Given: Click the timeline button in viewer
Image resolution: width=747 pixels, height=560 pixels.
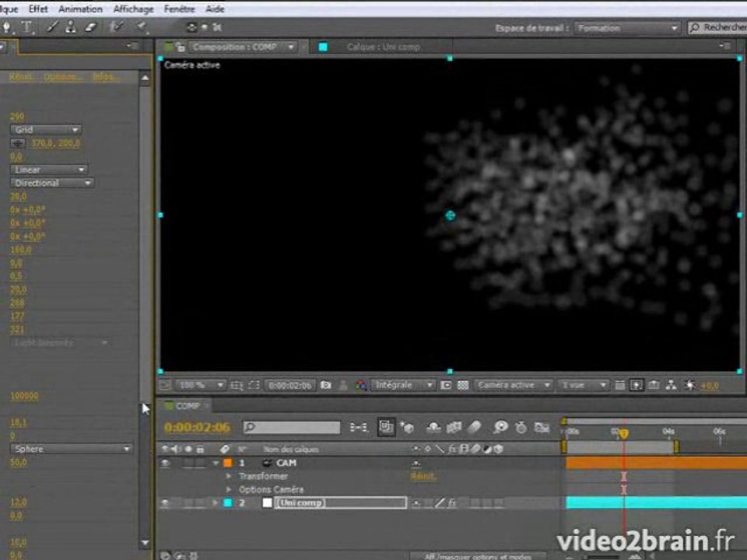Looking at the screenshot, I should [x=654, y=385].
